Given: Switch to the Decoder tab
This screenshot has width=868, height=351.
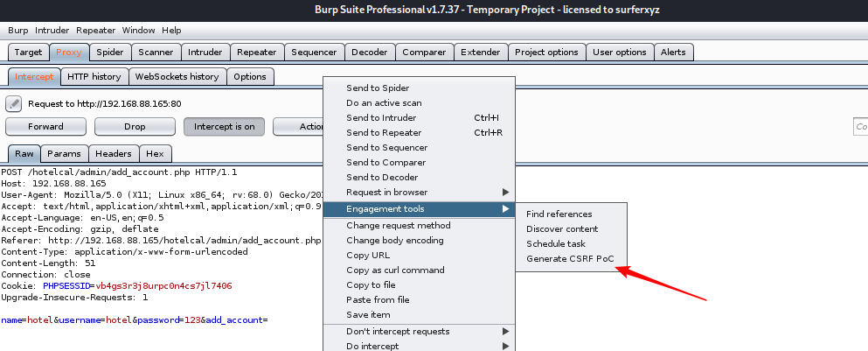Looking at the screenshot, I should coord(370,53).
